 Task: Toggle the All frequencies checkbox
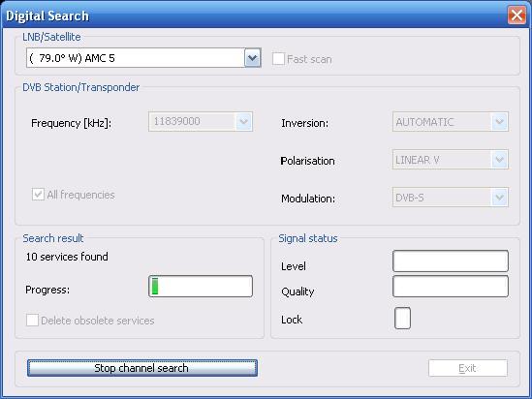coord(38,195)
